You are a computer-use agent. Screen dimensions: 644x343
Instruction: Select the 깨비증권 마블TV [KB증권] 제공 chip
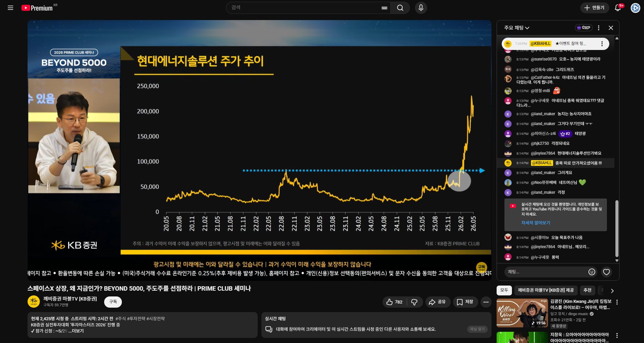click(x=546, y=290)
